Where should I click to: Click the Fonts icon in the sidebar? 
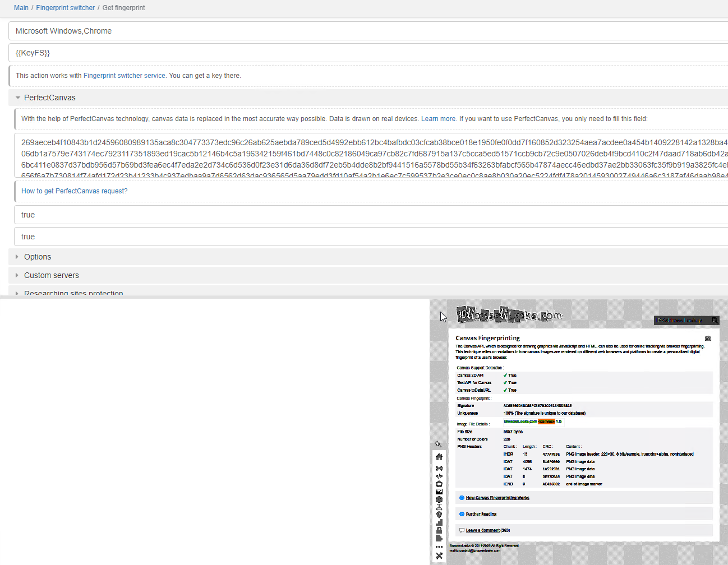pos(439,508)
